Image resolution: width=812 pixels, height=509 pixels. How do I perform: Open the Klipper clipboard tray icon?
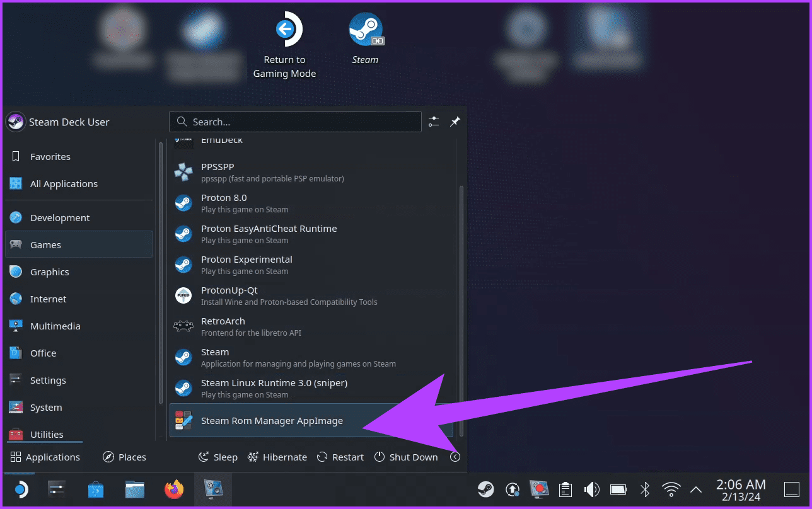[565, 489]
